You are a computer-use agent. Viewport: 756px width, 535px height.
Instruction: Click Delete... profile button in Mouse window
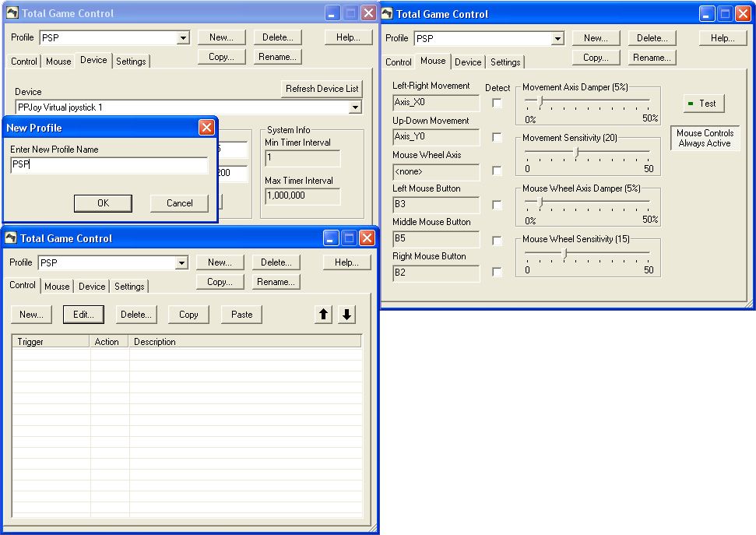click(652, 38)
